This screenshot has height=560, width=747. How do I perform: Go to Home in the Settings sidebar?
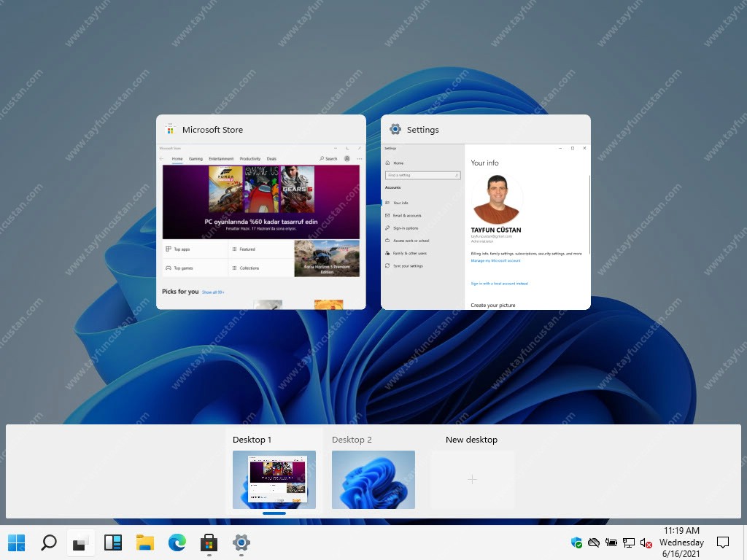pos(398,163)
